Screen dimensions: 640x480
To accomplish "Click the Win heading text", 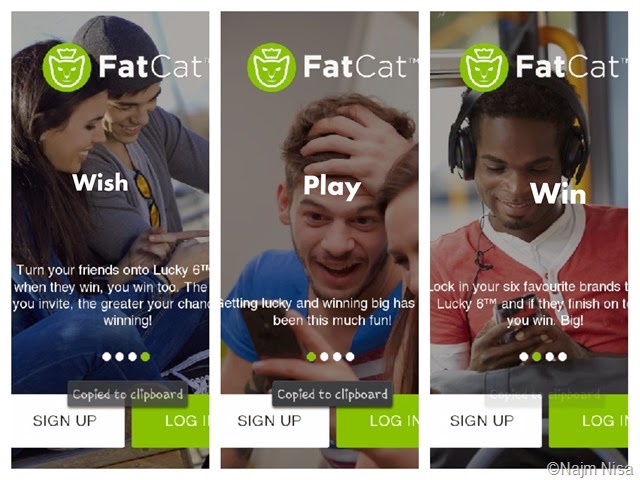I will 558,193.
